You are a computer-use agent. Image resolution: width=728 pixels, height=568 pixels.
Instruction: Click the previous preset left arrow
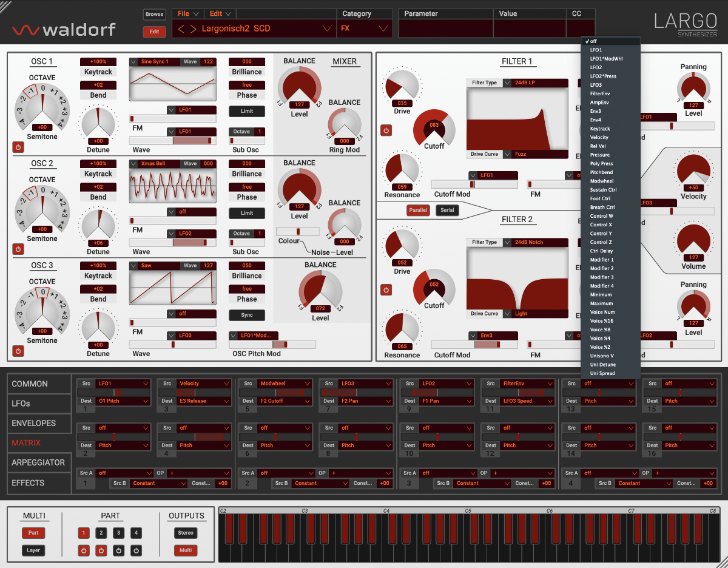pyautogui.click(x=180, y=29)
